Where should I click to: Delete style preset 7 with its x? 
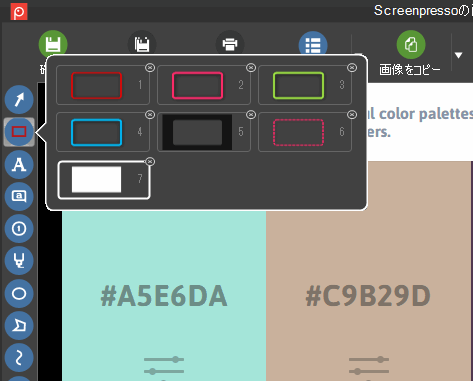(150, 162)
